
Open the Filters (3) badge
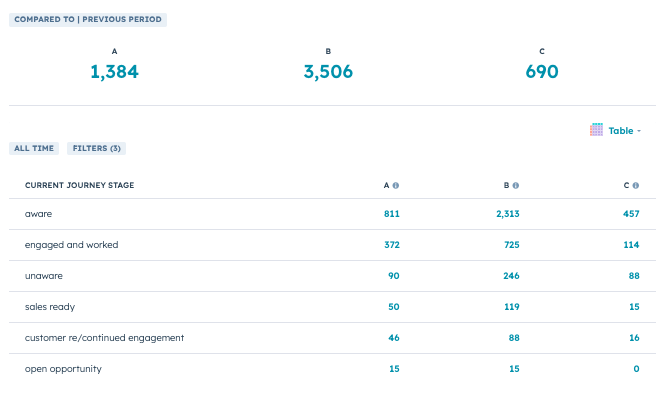(x=97, y=148)
